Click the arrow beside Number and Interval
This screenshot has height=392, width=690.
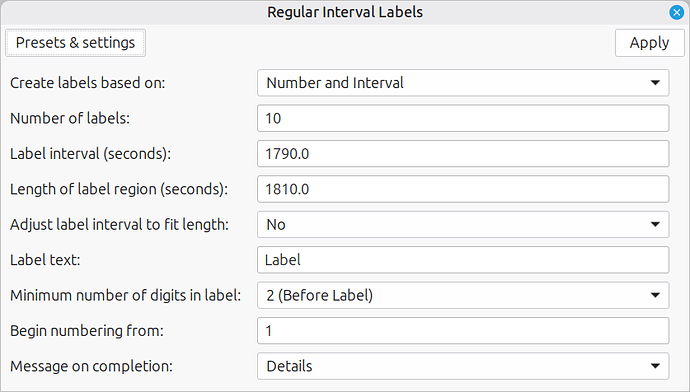tap(655, 83)
